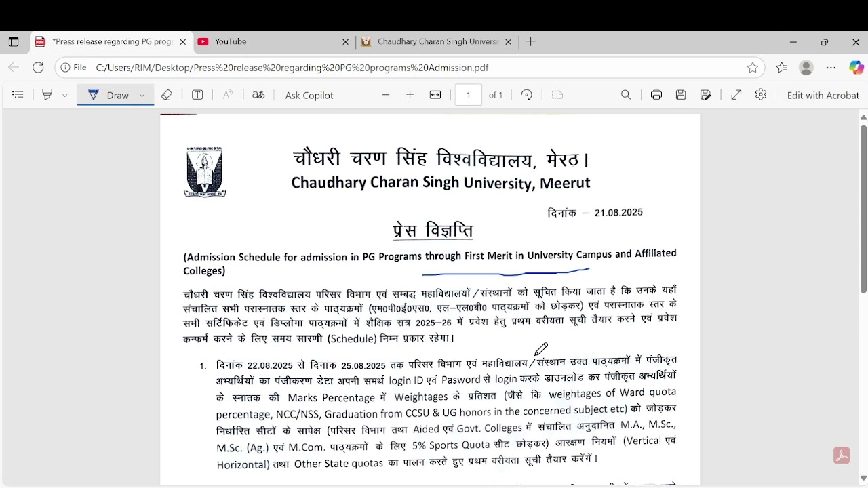Search within the PDF
868x488 pixels.
click(x=626, y=95)
